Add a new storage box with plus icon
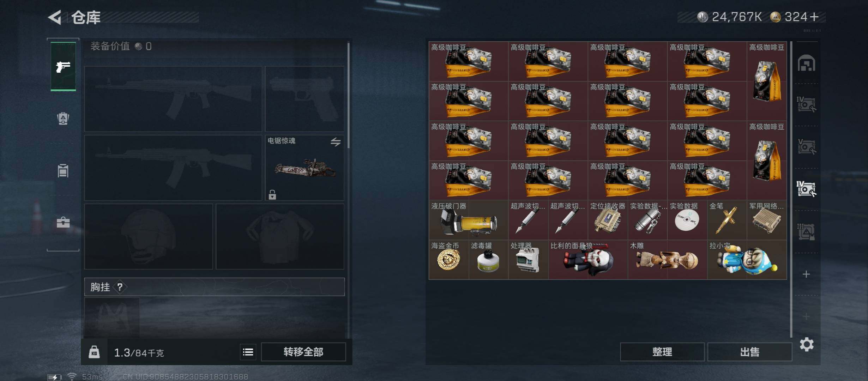This screenshot has height=381, width=868. point(806,274)
